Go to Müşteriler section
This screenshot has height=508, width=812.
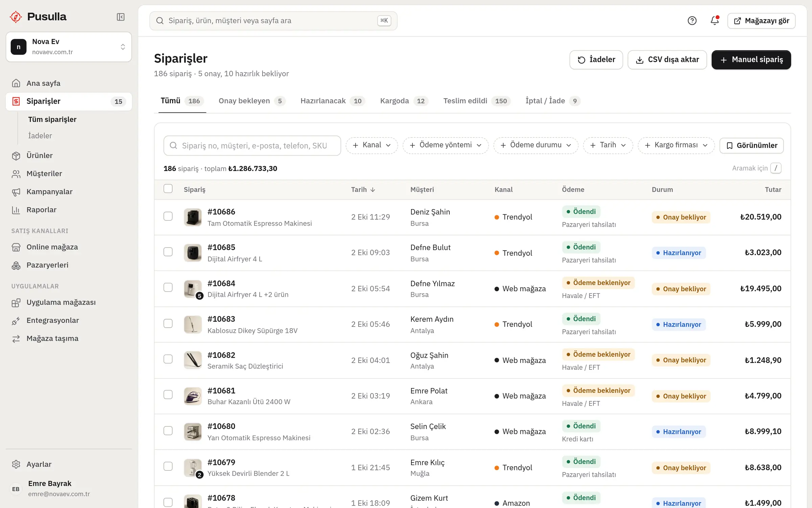pos(69,174)
